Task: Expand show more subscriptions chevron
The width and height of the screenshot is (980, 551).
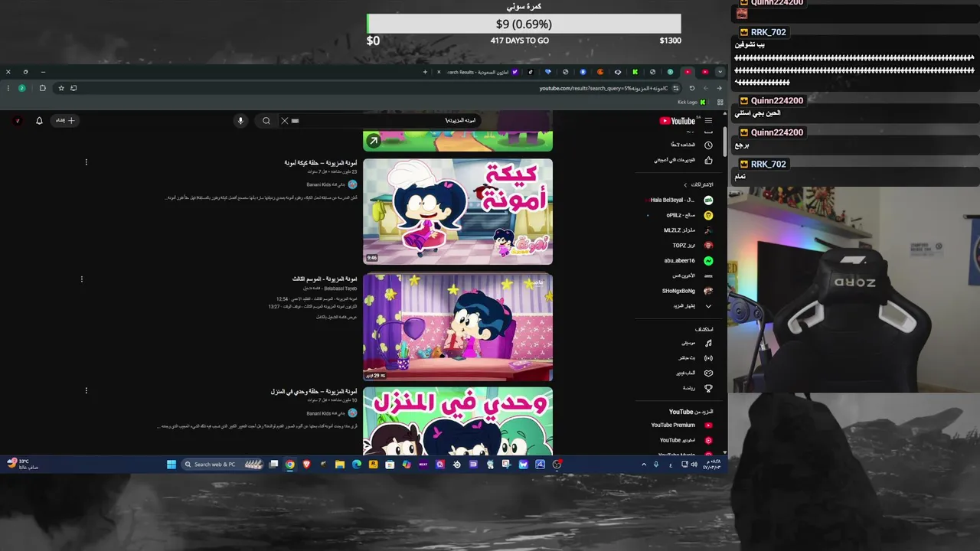Action: pos(708,305)
